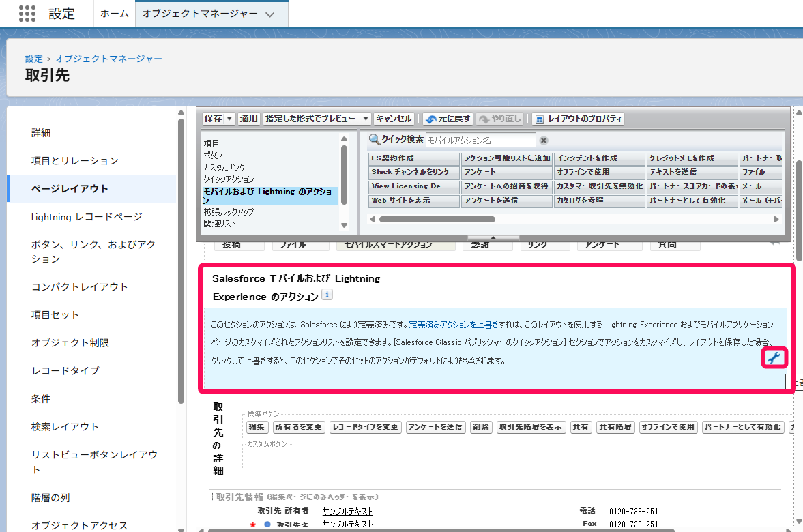Follow the 定義済みアクションを上書き link
The image size is (803, 532).
[454, 325]
